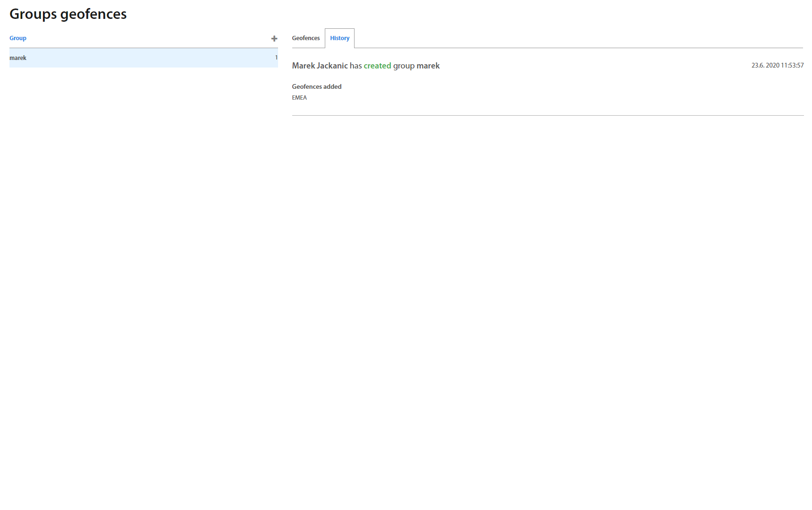Select the History tab

(x=339, y=38)
